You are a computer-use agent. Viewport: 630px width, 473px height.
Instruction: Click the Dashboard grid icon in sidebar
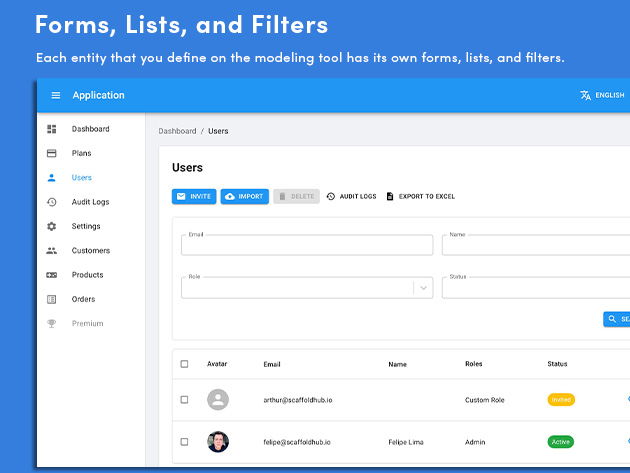click(x=51, y=129)
